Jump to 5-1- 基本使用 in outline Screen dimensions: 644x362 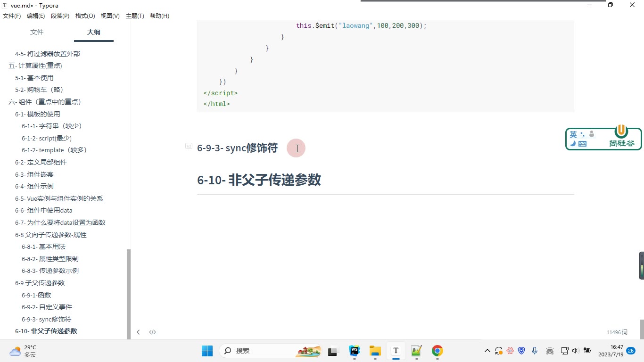(x=34, y=78)
